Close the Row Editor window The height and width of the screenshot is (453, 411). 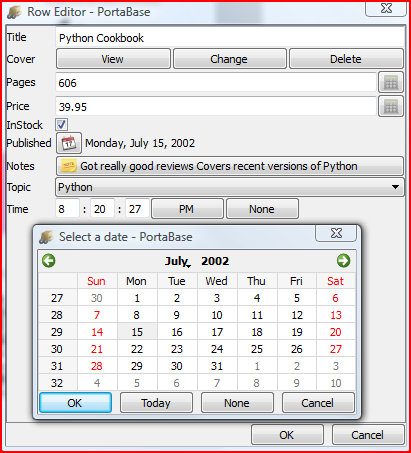pyautogui.click(x=386, y=8)
